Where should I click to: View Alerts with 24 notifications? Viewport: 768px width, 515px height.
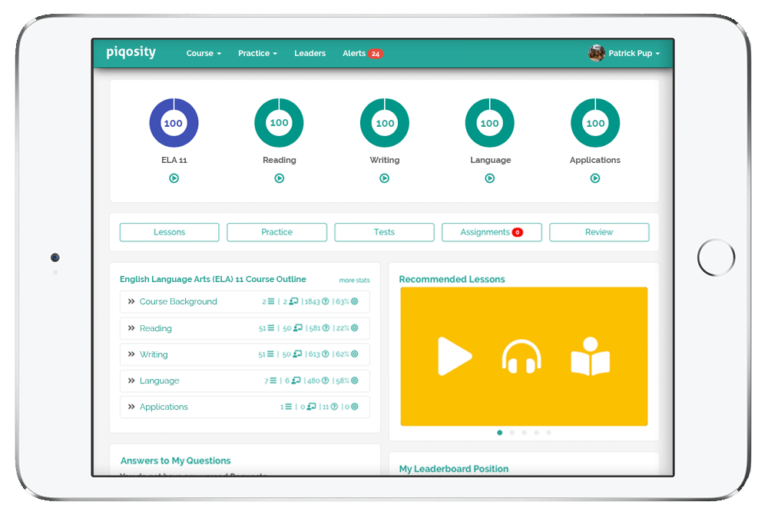click(x=362, y=53)
